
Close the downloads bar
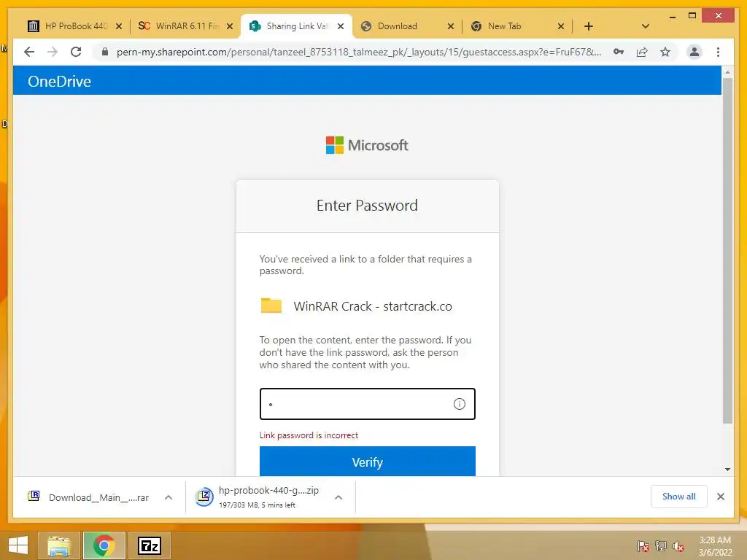720,496
